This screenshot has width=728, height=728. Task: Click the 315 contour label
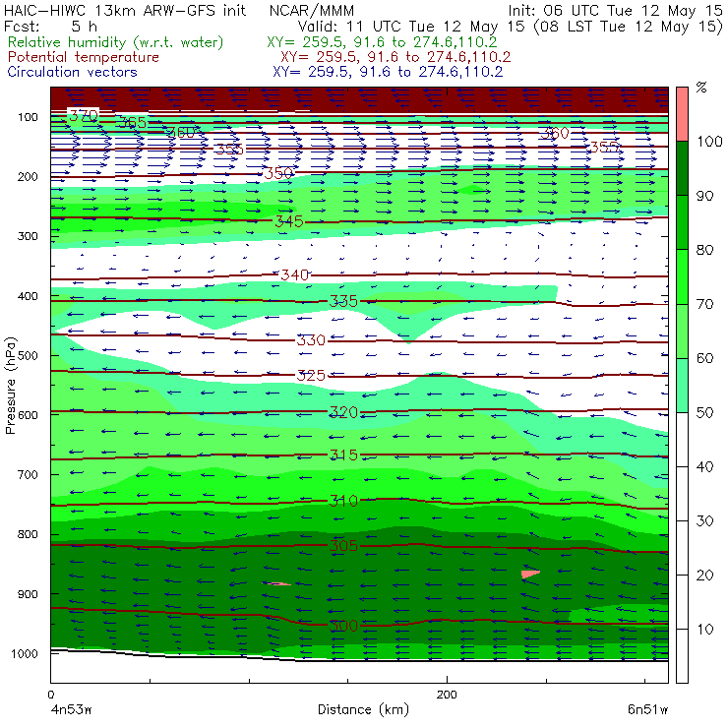pyautogui.click(x=343, y=455)
